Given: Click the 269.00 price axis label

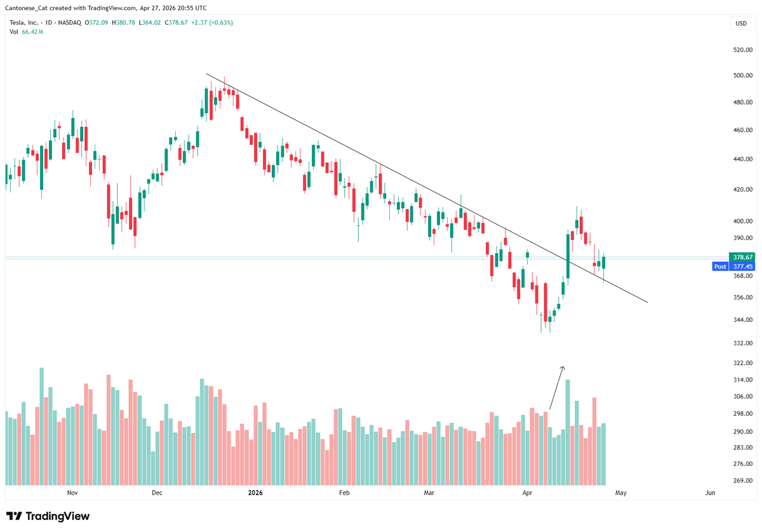Looking at the screenshot, I should [742, 481].
